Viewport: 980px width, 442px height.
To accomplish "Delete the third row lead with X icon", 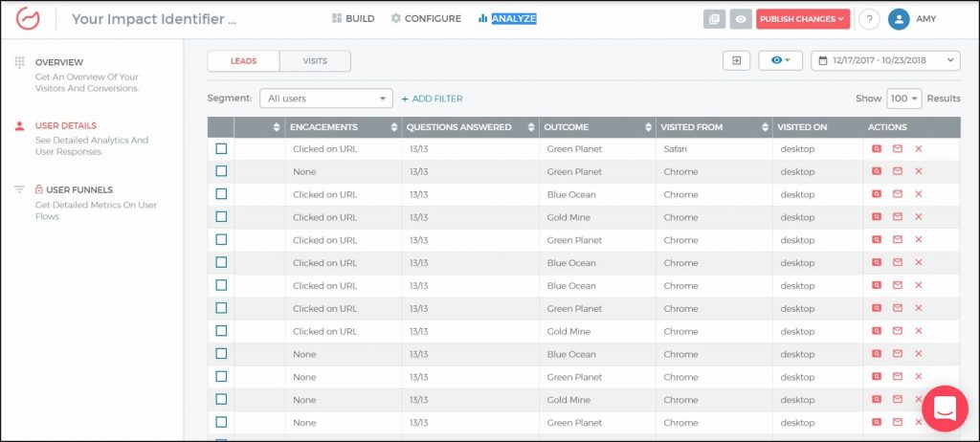I will [x=918, y=195].
